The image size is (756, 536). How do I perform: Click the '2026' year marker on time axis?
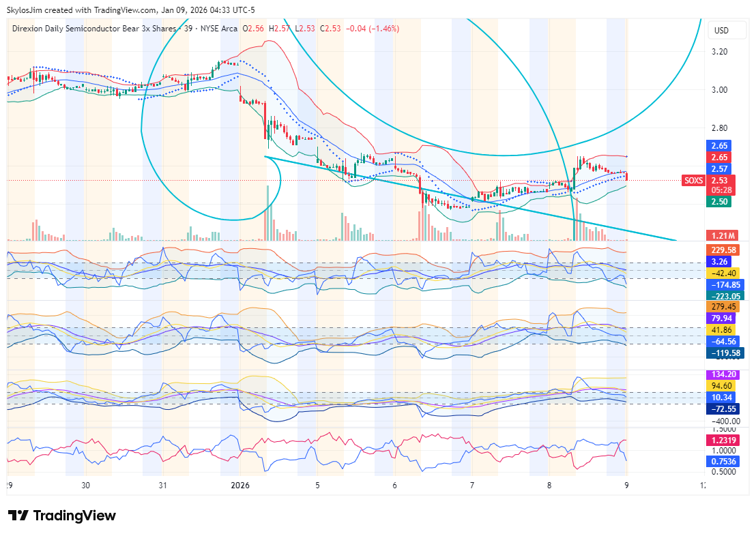240,486
